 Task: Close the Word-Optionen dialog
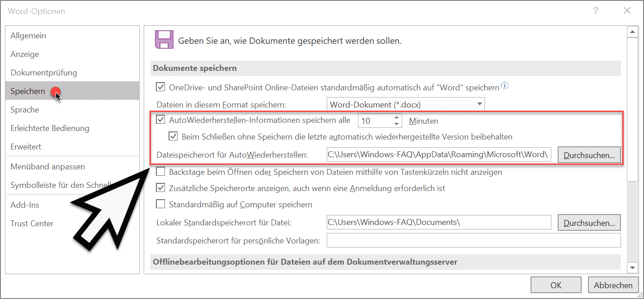click(x=627, y=11)
